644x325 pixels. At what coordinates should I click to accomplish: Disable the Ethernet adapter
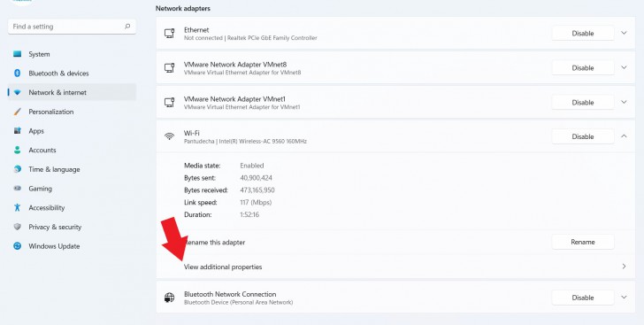point(583,34)
